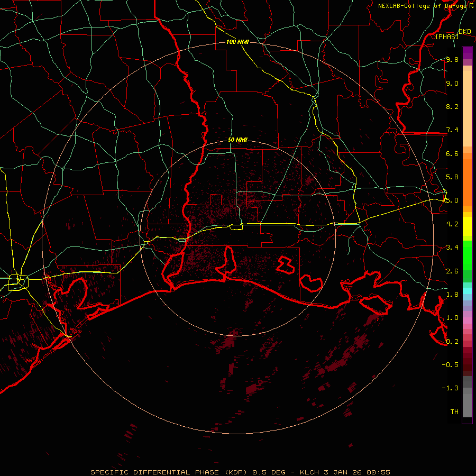Click the 7.4 value on the color scale

click(x=452, y=130)
